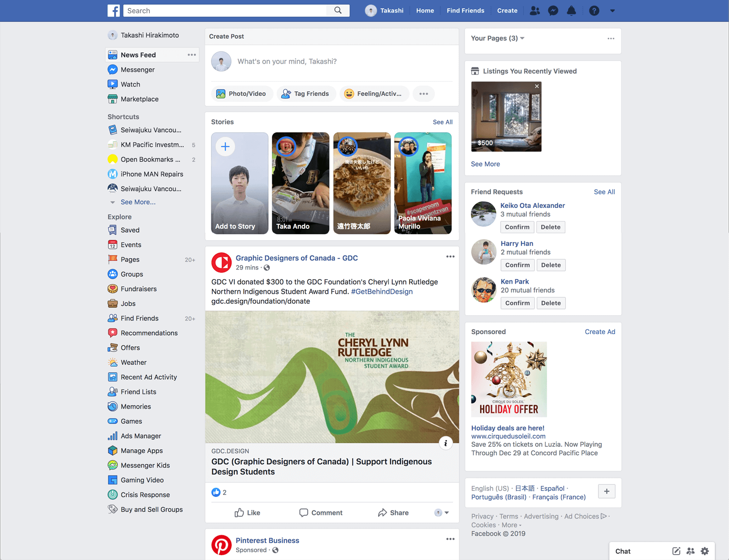This screenshot has height=560, width=729.
Task: Click the create group icon in Chat bar
Action: (x=691, y=551)
